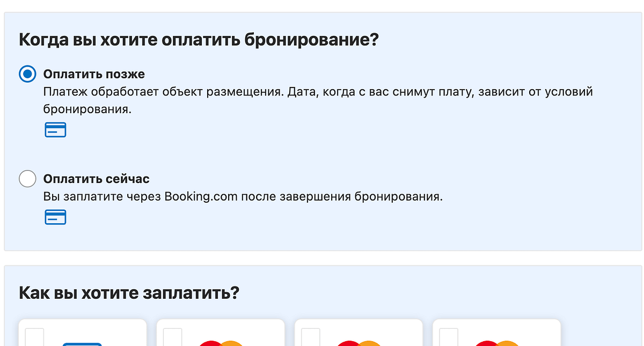Click the credit card icon under "Оплатить позже"
Image resolution: width=644 pixels, height=346 pixels.
click(55, 130)
